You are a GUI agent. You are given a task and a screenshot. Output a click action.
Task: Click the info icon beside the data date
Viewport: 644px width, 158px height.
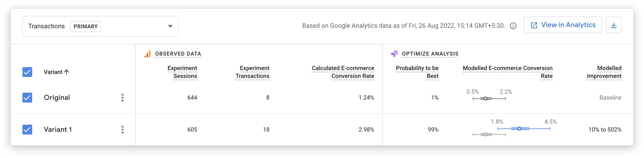tap(513, 26)
